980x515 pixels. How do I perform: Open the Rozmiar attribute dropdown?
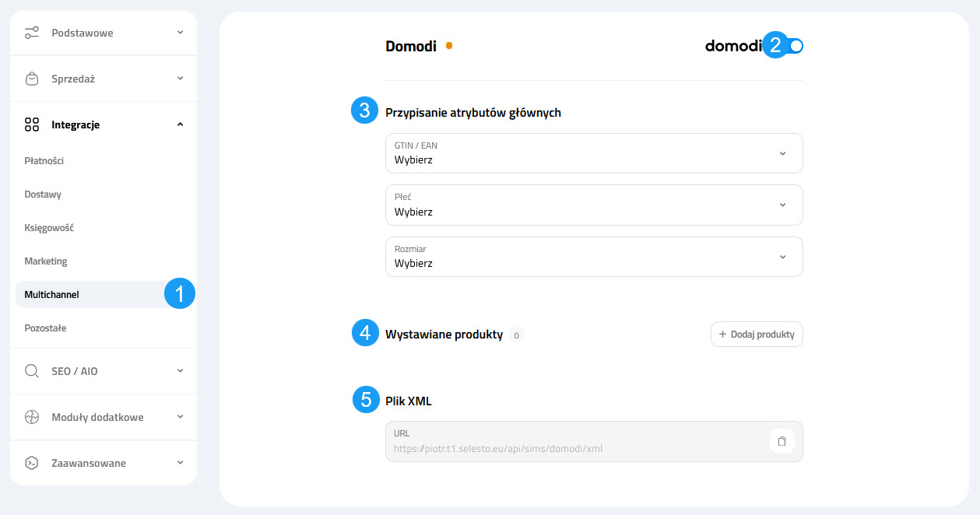coord(594,257)
